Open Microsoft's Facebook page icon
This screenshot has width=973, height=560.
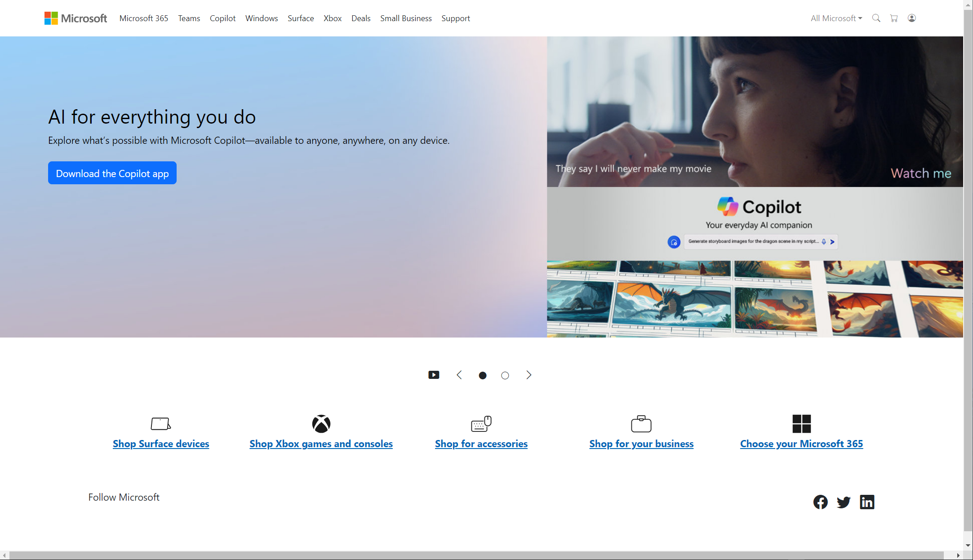(821, 502)
